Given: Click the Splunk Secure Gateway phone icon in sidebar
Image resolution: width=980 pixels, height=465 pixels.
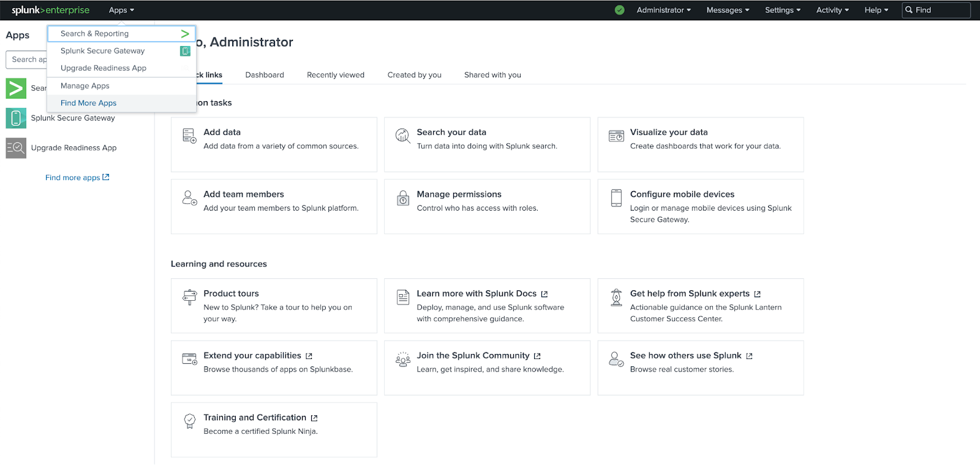Looking at the screenshot, I should pos(16,118).
